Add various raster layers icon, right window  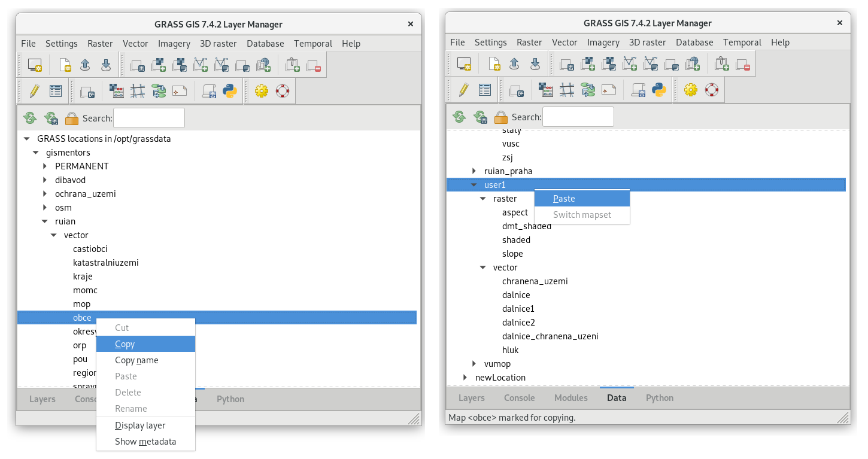(609, 63)
